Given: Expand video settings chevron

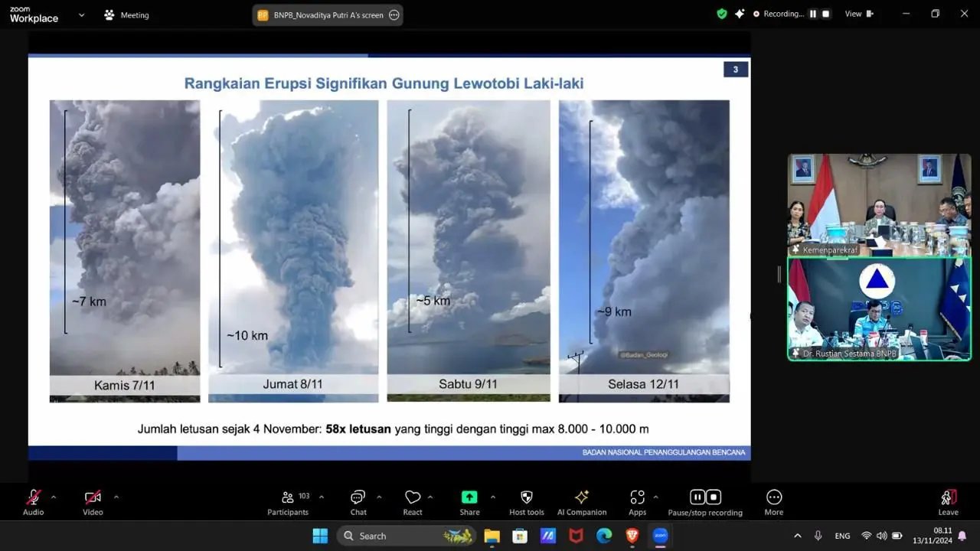Looking at the screenshot, I should coord(116,497).
